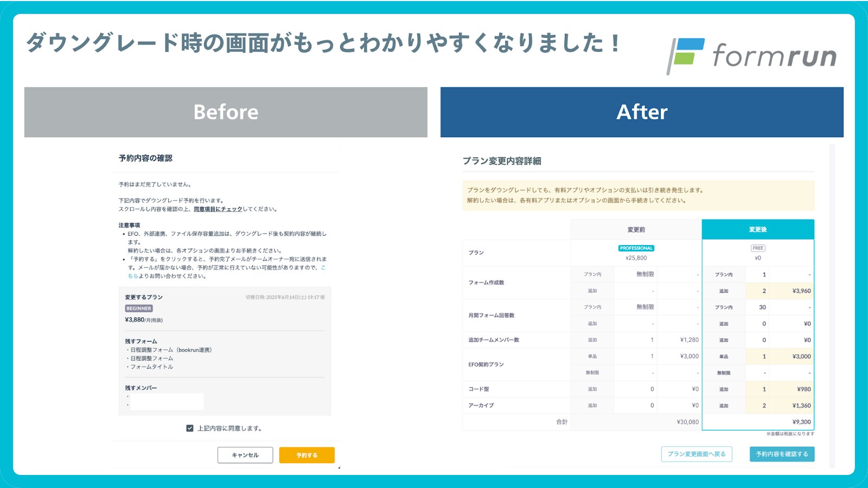
Task: Click the プラン変更画面へ戻る button
Action: point(697,454)
